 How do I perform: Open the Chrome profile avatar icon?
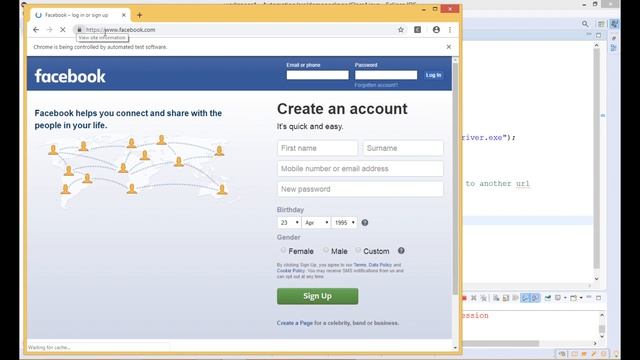point(436,29)
